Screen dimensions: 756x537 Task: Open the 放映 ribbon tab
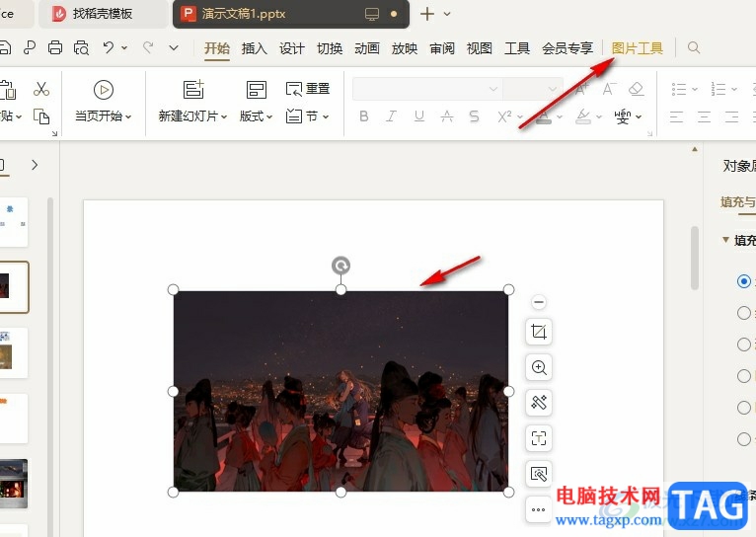click(x=404, y=48)
